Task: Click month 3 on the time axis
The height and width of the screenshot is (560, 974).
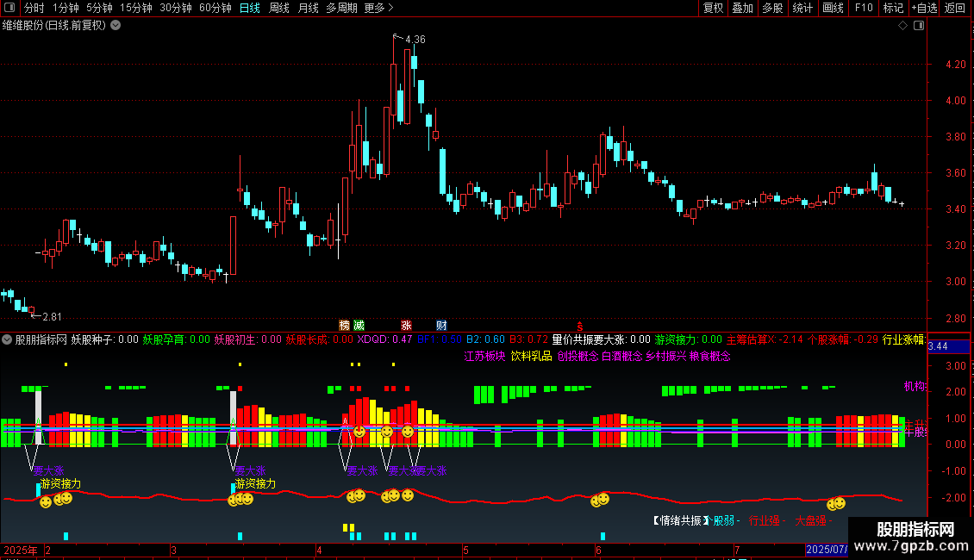Action: pos(173,550)
